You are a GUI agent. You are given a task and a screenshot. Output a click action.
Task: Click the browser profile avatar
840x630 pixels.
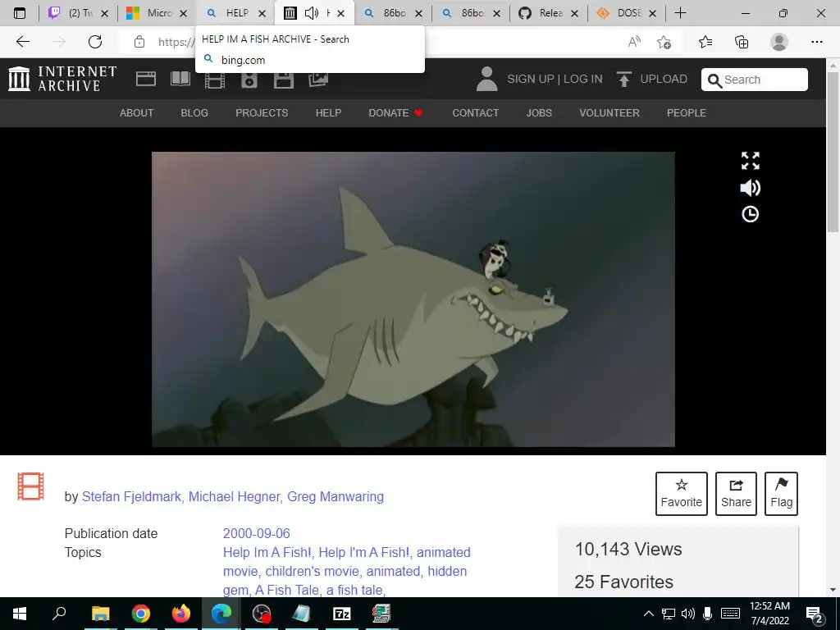pyautogui.click(x=779, y=42)
